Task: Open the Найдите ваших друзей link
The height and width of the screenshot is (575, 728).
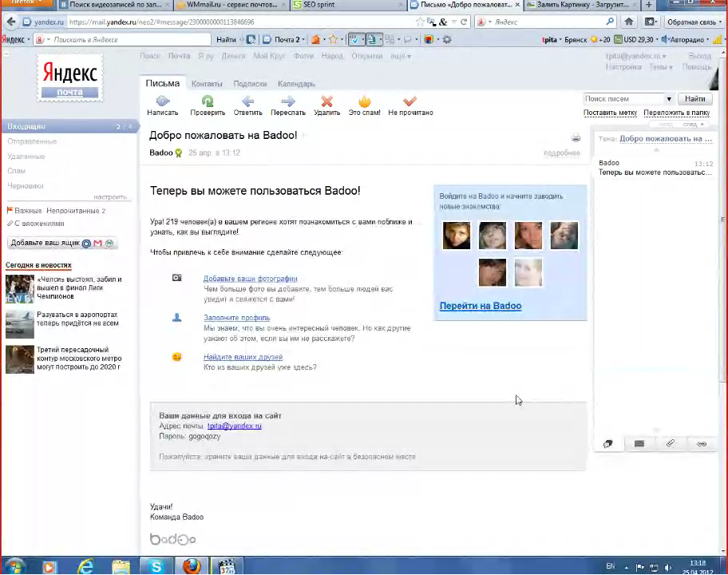Action: [x=243, y=357]
